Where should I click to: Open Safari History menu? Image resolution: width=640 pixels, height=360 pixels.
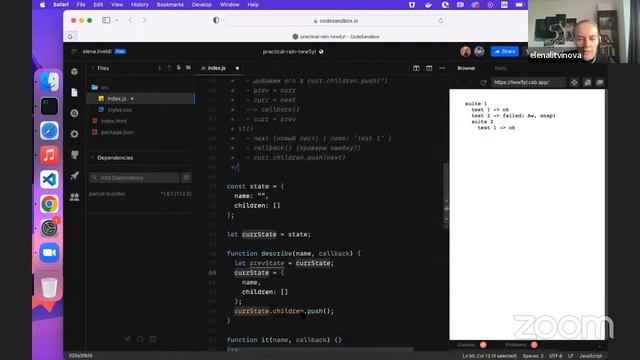point(140,4)
